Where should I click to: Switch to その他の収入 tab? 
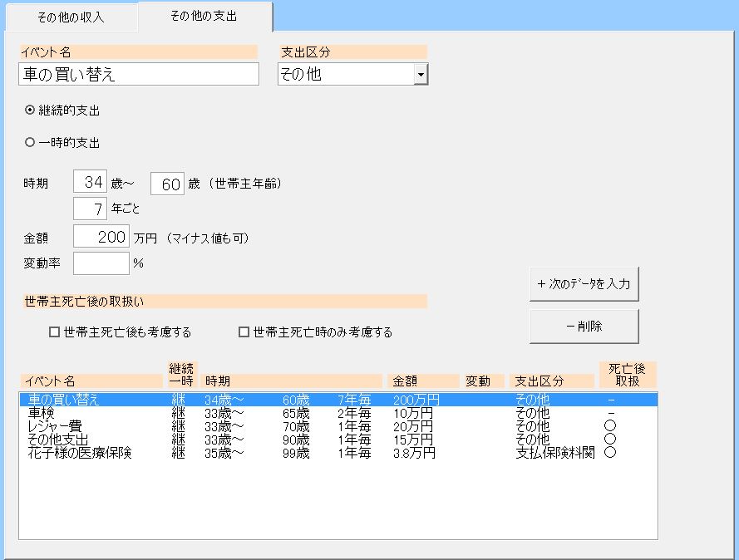(71, 17)
